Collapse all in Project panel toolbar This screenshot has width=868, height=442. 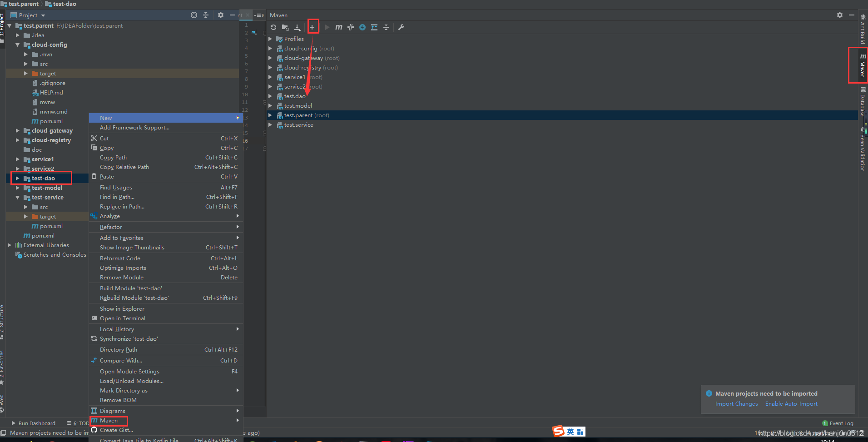206,15
